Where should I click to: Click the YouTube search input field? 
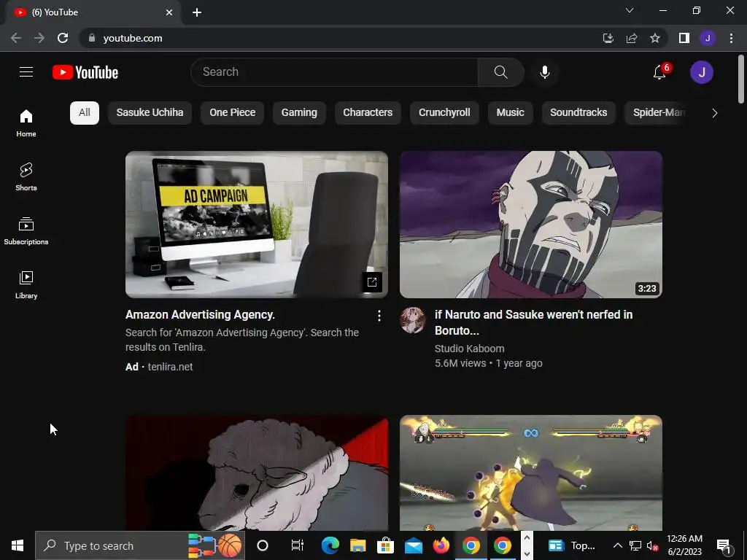334,72
